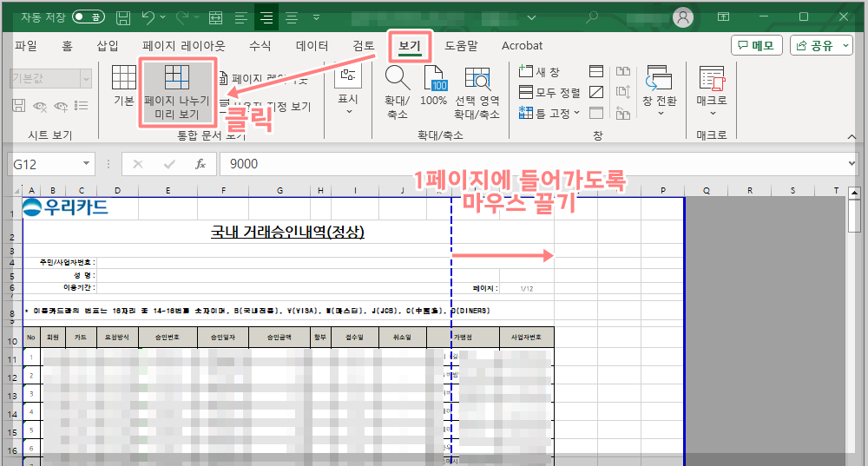Open the 파일 tab
This screenshot has height=466, width=868.
pyautogui.click(x=26, y=45)
